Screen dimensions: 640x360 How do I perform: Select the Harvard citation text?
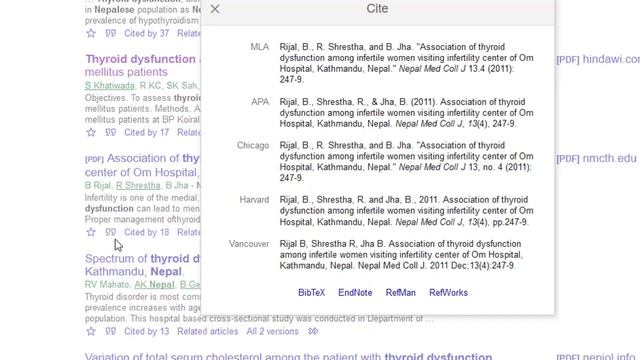pyautogui.click(x=407, y=211)
